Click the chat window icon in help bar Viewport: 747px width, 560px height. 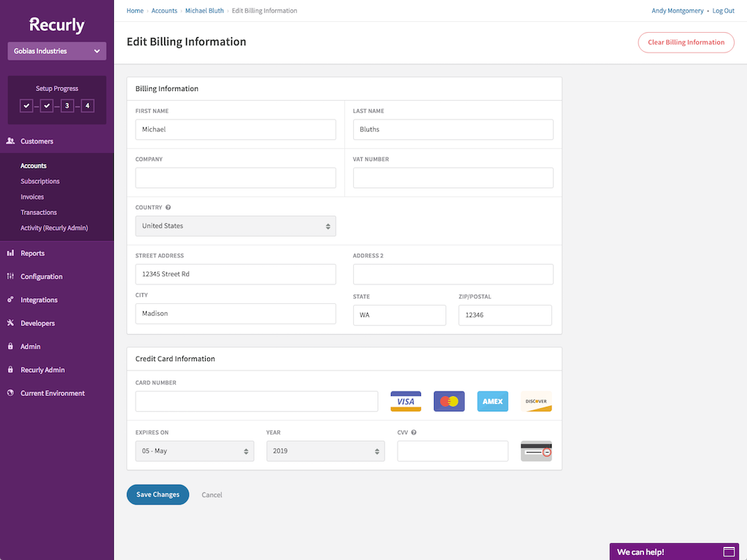point(729,552)
